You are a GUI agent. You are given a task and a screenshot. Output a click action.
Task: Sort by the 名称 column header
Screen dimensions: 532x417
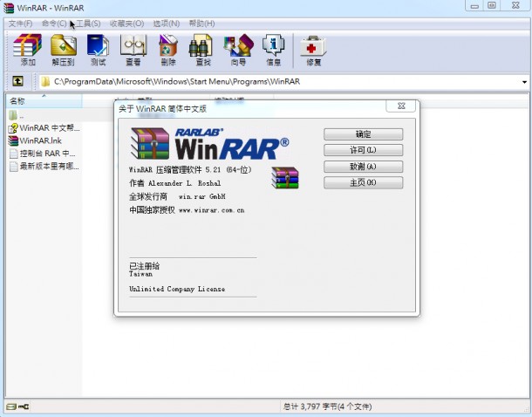point(44,101)
